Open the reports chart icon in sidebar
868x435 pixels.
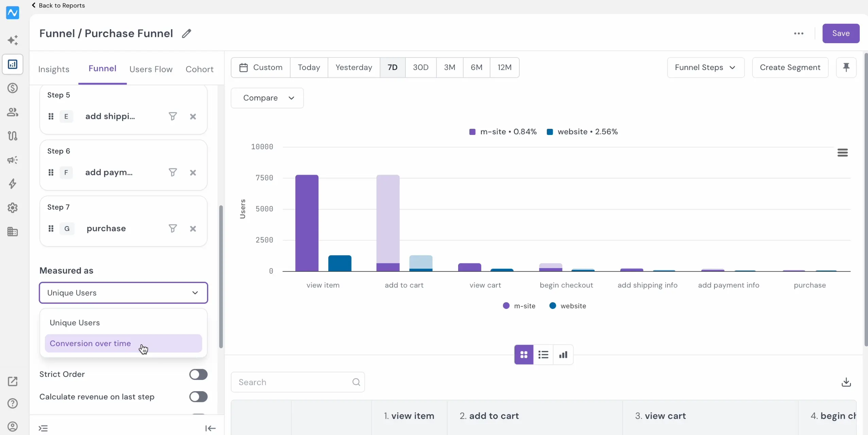[13, 64]
